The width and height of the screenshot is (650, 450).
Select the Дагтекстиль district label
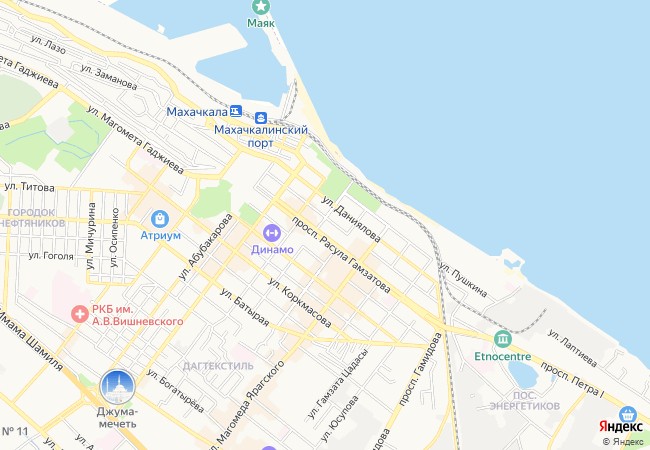218,366
